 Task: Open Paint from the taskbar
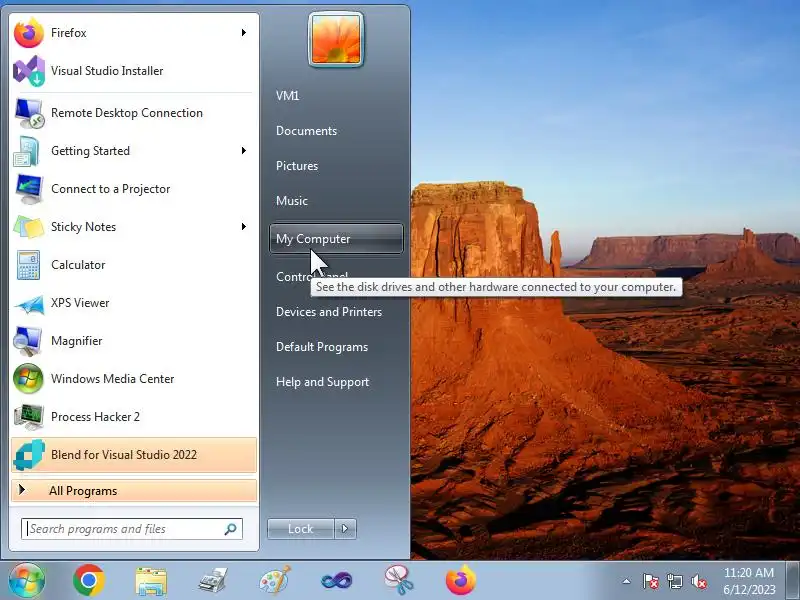point(274,581)
